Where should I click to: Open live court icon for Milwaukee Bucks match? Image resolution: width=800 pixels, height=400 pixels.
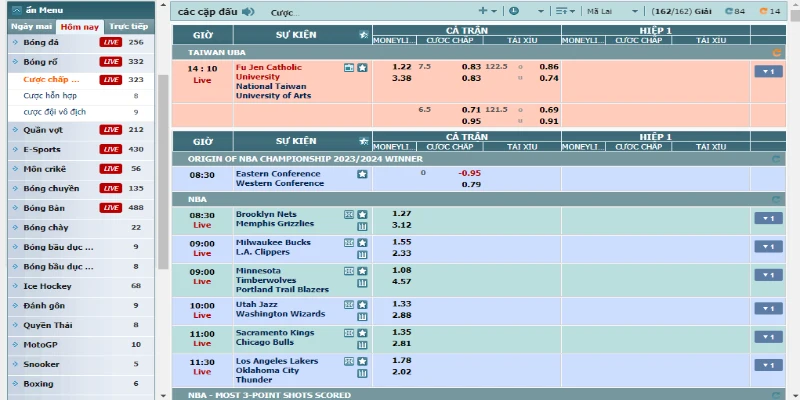pos(349,242)
